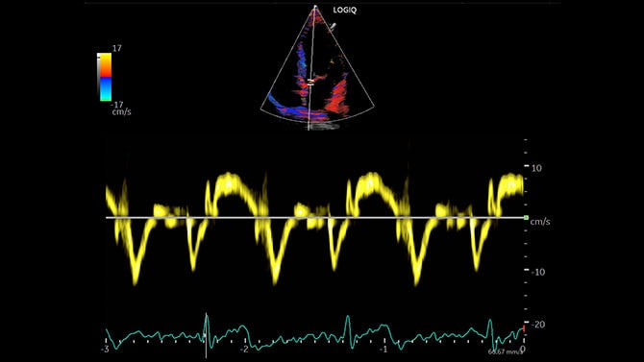
Task: Click the 10 velocity scale label
Action: point(536,168)
